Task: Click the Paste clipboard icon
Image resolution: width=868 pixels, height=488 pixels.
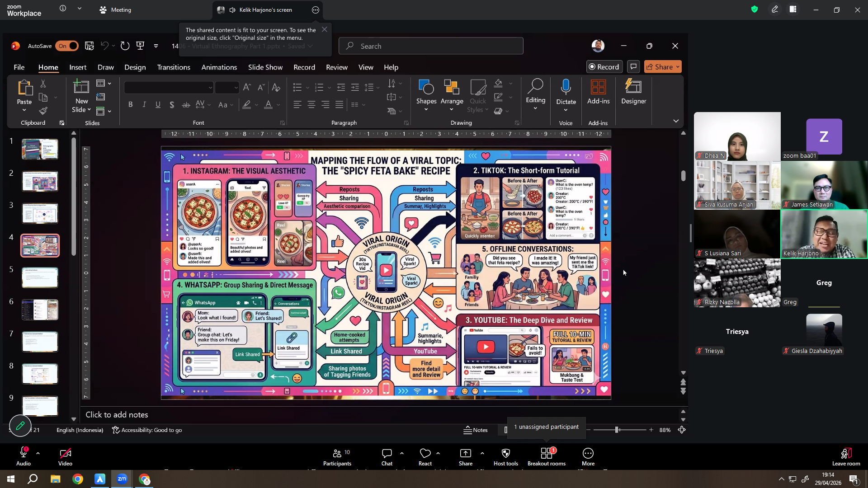Action: 24,88
